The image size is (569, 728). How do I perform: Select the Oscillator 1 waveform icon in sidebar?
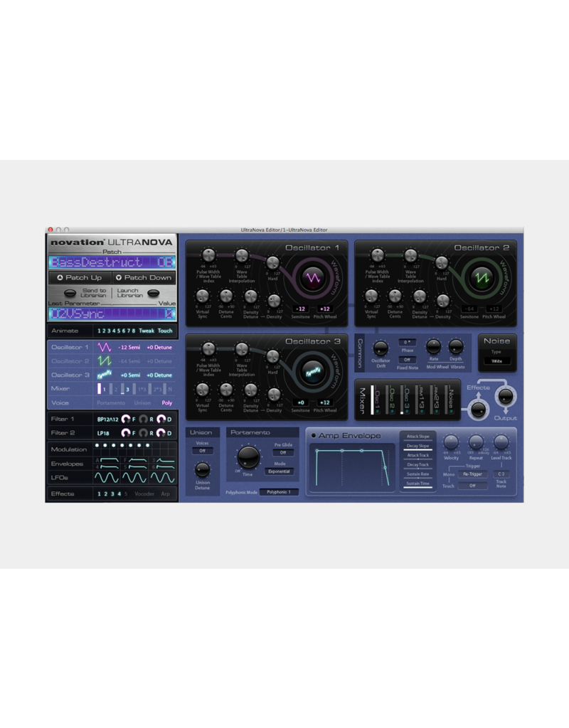104,348
